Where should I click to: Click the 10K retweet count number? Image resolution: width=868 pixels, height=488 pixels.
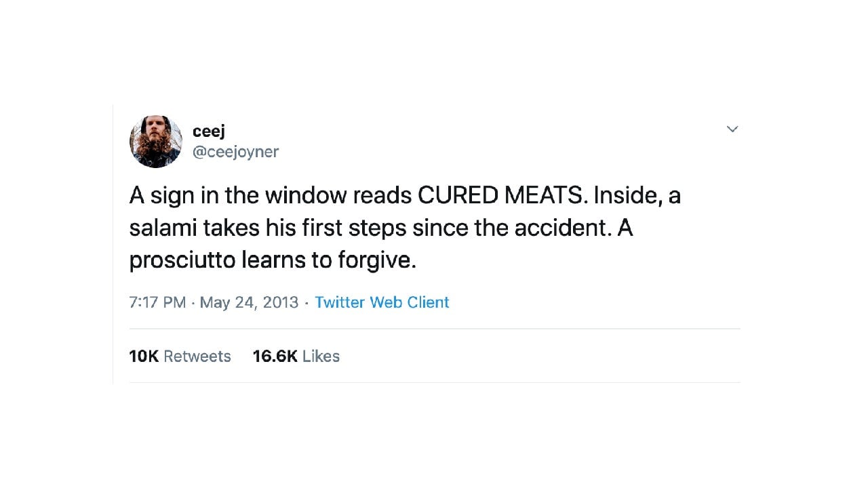(x=144, y=357)
